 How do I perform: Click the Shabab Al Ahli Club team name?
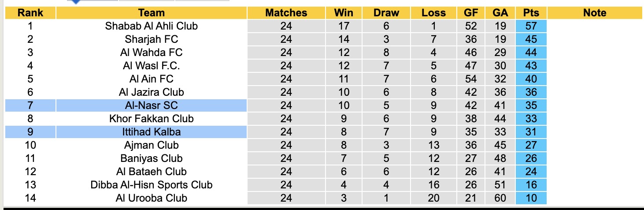(151, 26)
